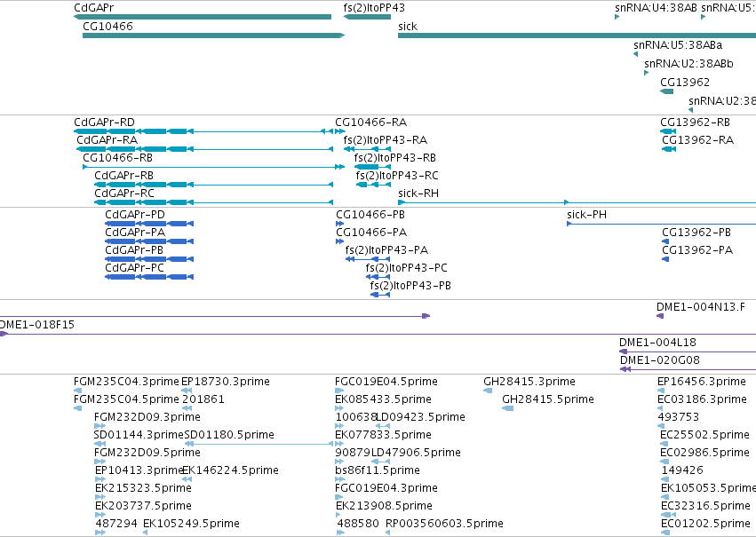Click the SD01144.3prime EST label
This screenshot has width=756, height=537.
coord(139,435)
